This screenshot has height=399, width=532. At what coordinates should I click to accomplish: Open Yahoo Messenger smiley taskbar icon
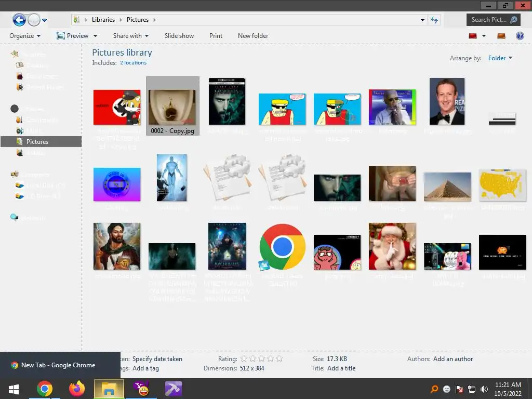point(141,389)
